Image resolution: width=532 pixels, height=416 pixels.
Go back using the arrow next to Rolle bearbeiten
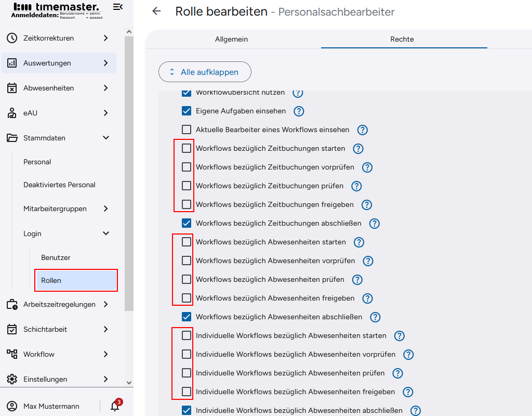(x=156, y=11)
